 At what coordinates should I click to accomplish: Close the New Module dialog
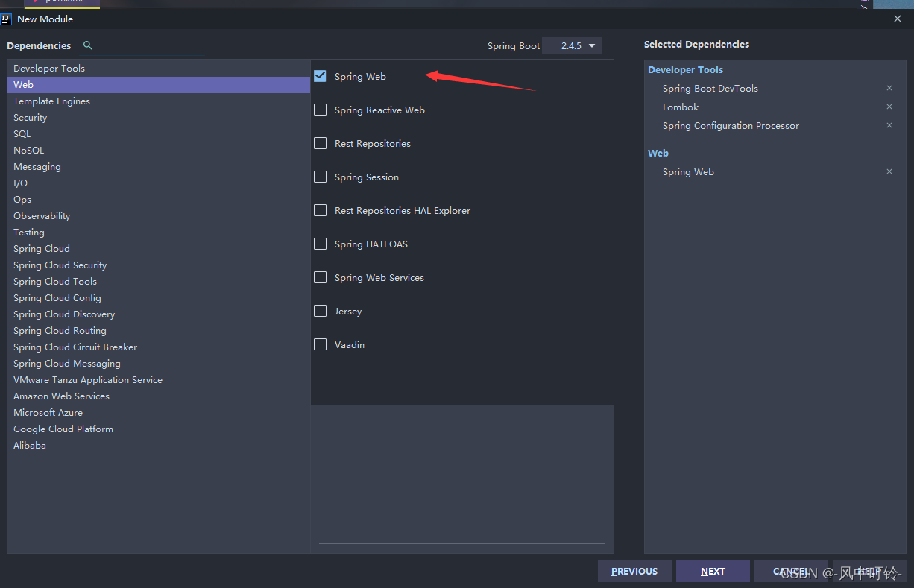(x=898, y=19)
